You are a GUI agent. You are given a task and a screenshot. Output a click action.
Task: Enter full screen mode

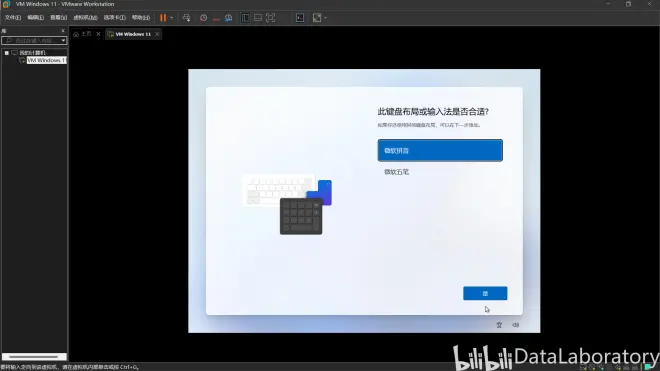click(270, 18)
